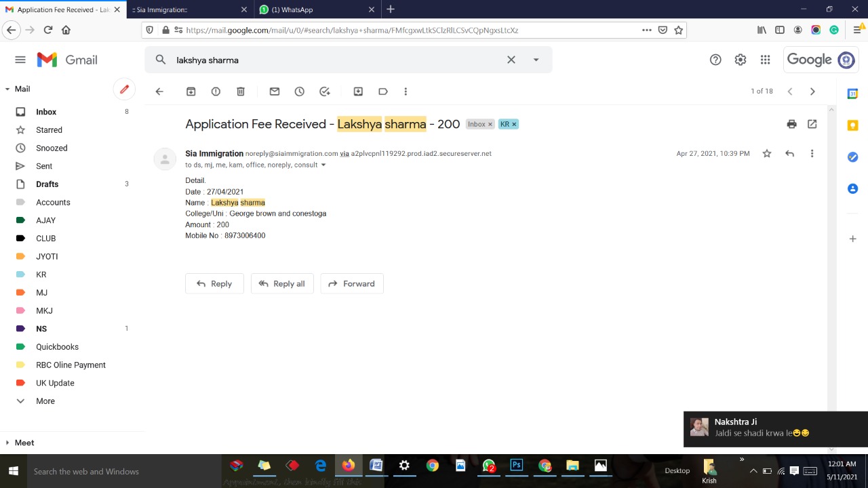Image resolution: width=868 pixels, height=488 pixels.
Task: Print this email conversation
Action: click(x=791, y=124)
